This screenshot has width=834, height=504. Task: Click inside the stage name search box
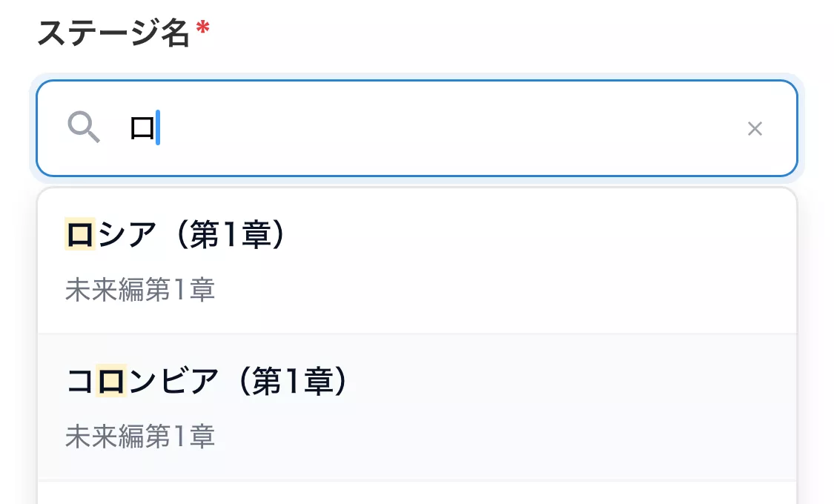(x=415, y=128)
